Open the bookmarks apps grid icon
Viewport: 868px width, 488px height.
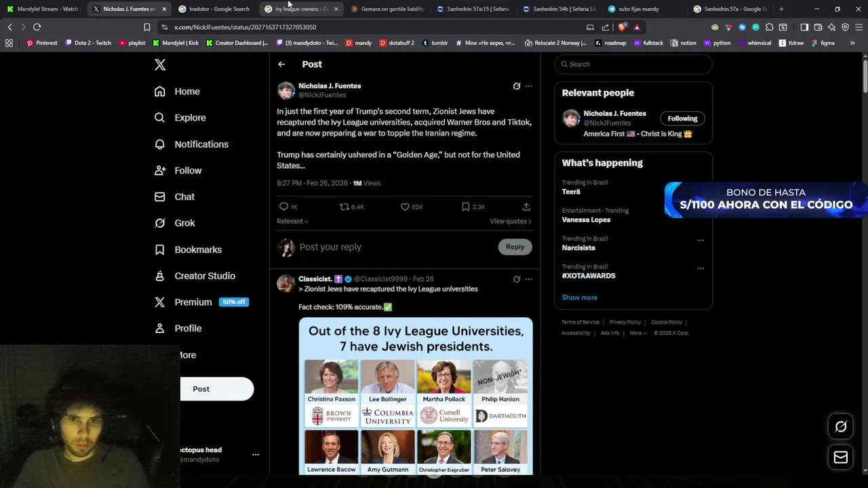pos(9,43)
